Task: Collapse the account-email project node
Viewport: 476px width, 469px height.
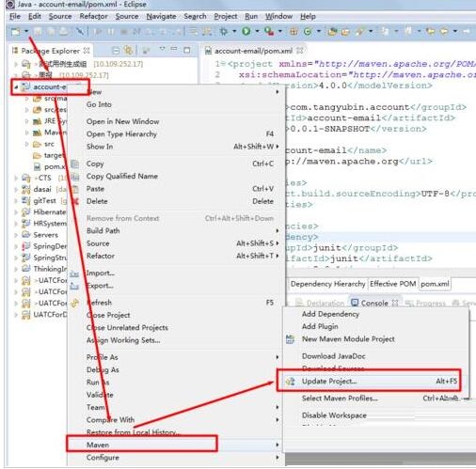Action: pyautogui.click(x=16, y=87)
